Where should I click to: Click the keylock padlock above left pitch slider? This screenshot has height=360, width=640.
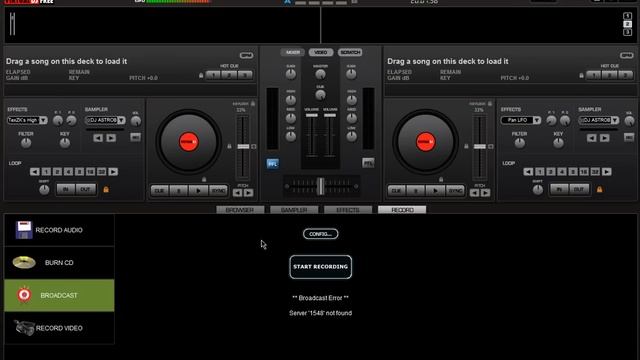[253, 104]
